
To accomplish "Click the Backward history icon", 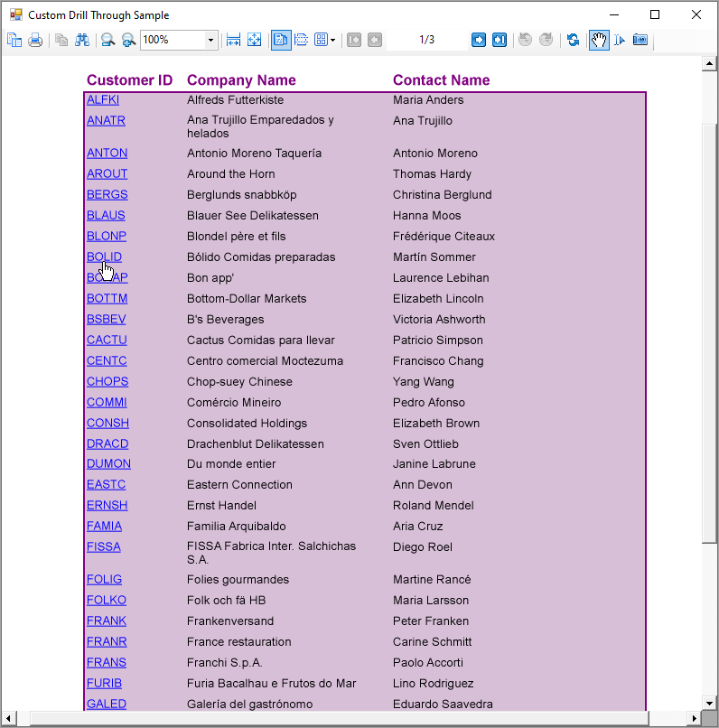I will point(525,40).
